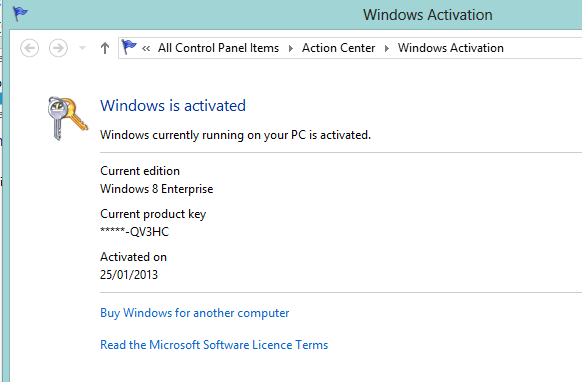Screen dimensions: 582x382
Task: Select the Windows Activation breadcrumb
Action: point(451,48)
